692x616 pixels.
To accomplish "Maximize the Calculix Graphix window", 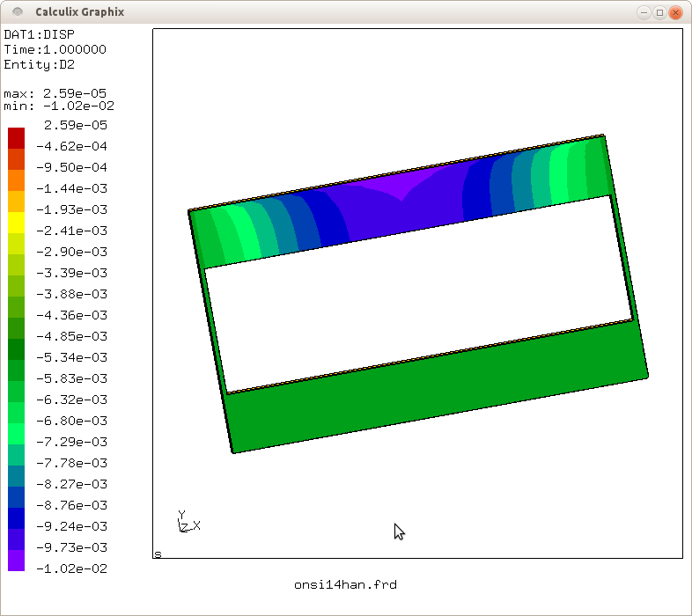I will [x=659, y=12].
